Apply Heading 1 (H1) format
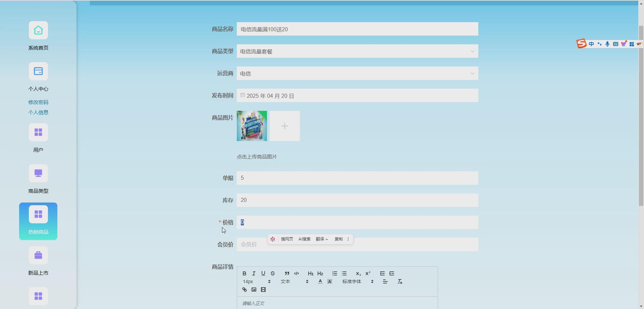This screenshot has width=644, height=309. (x=311, y=273)
